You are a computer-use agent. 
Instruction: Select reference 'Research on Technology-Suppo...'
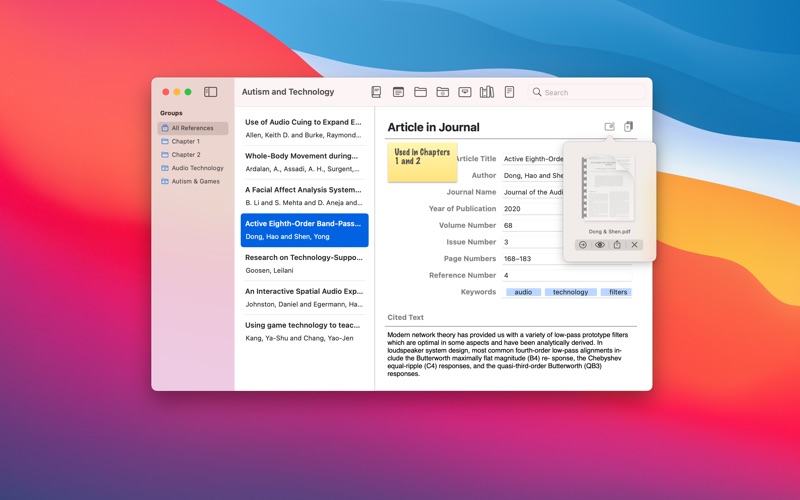coord(304,264)
